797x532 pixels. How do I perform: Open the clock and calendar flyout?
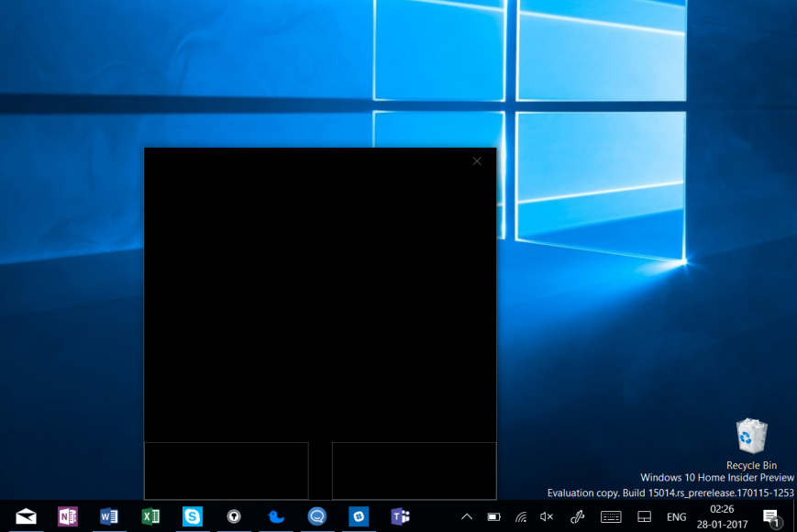pos(722,515)
